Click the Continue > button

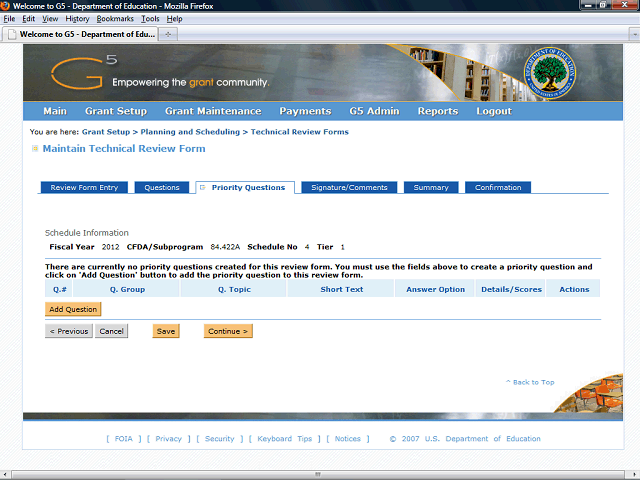(228, 331)
